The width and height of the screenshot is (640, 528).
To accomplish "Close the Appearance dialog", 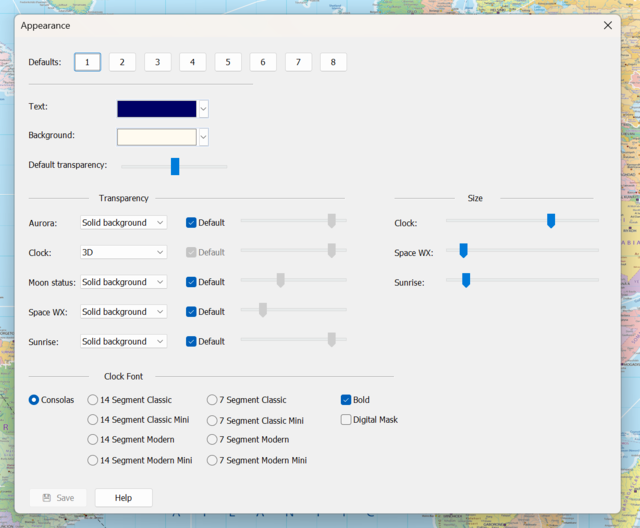I will click(608, 25).
